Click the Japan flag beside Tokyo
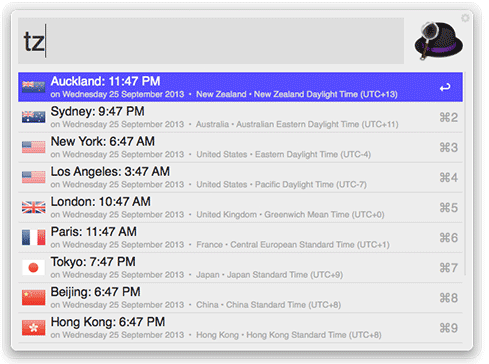This screenshot has width=489, height=364. click(34, 267)
